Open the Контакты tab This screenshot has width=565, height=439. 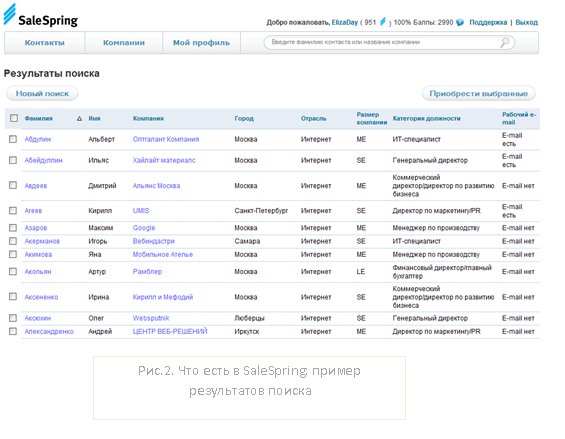click(x=45, y=43)
